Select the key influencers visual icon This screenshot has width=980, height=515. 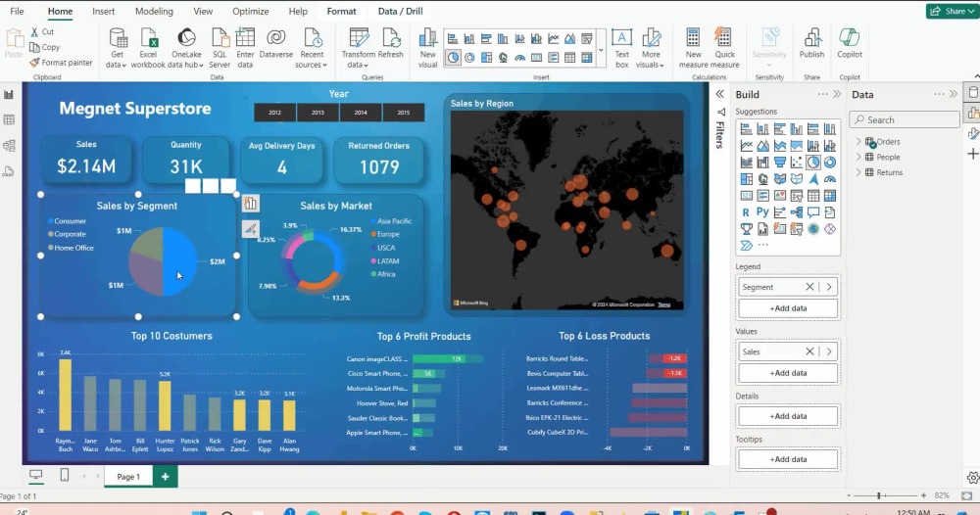pyautogui.click(x=779, y=212)
